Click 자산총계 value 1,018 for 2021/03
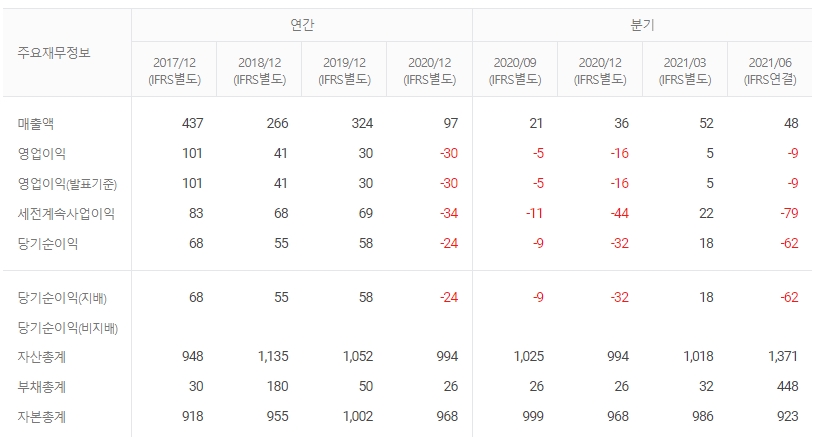 point(698,356)
